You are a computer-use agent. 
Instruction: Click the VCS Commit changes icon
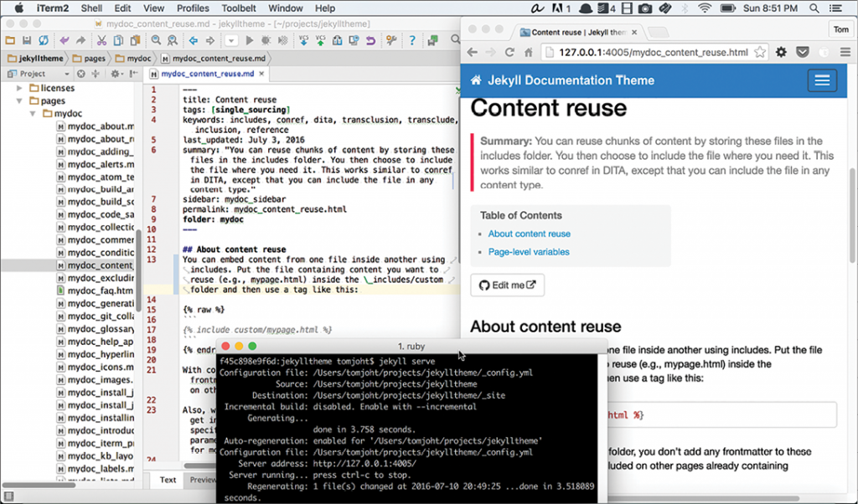(320, 40)
